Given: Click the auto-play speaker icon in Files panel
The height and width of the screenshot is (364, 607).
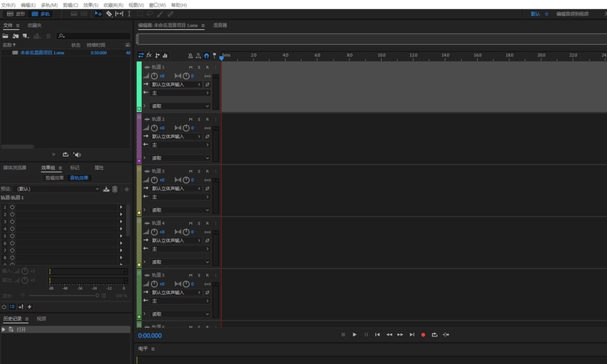Looking at the screenshot, I should tap(77, 155).
